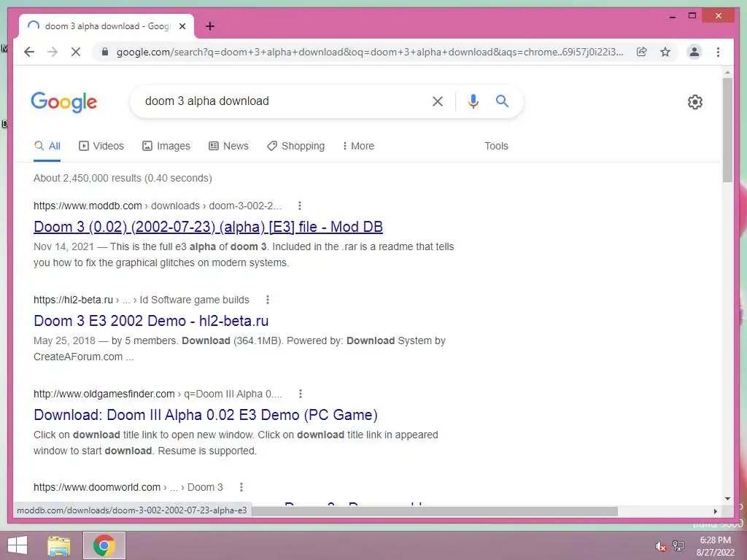Image resolution: width=747 pixels, height=560 pixels.
Task: Click the vertical scrollbar thumb
Action: point(727,130)
